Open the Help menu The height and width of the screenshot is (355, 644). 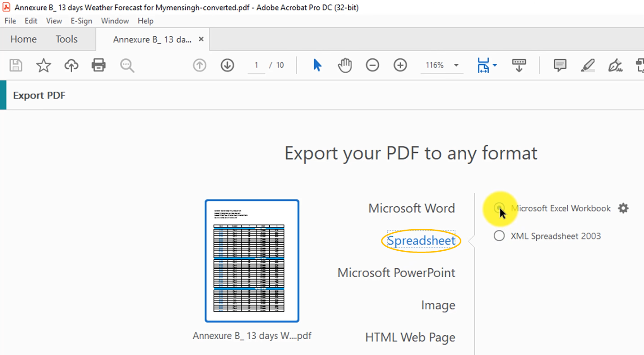click(145, 21)
